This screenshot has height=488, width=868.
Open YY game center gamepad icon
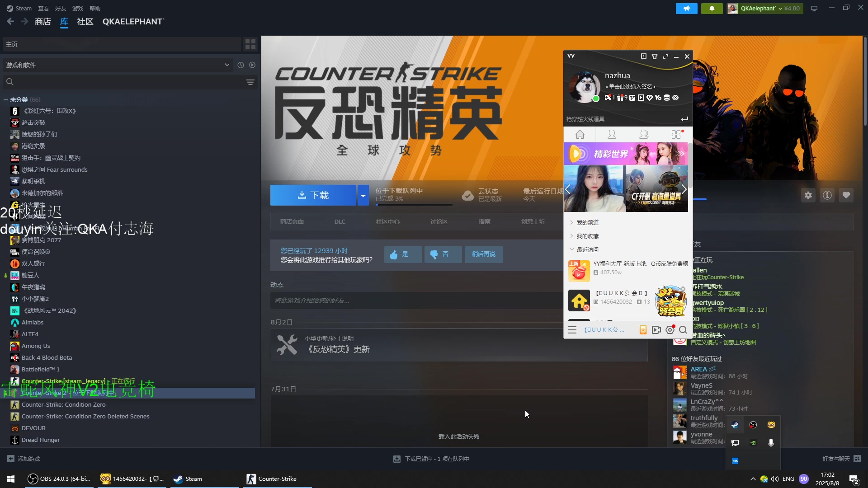608,98
